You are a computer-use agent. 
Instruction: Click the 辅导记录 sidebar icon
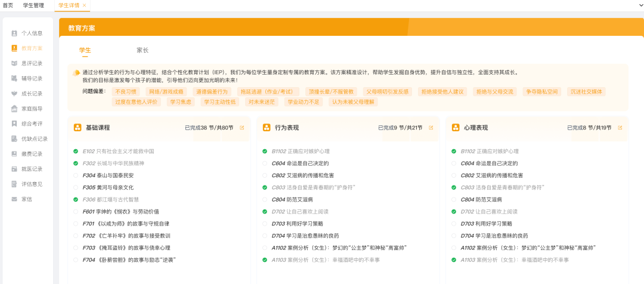click(14, 79)
